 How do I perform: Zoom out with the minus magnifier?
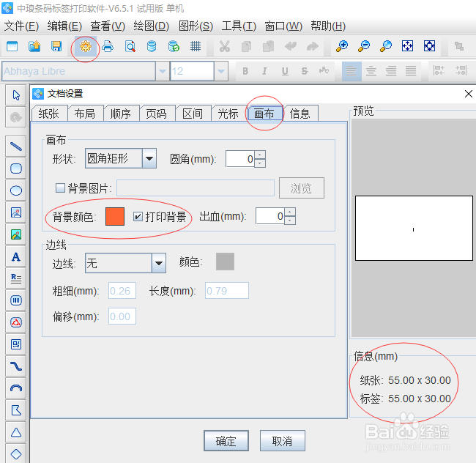click(364, 46)
